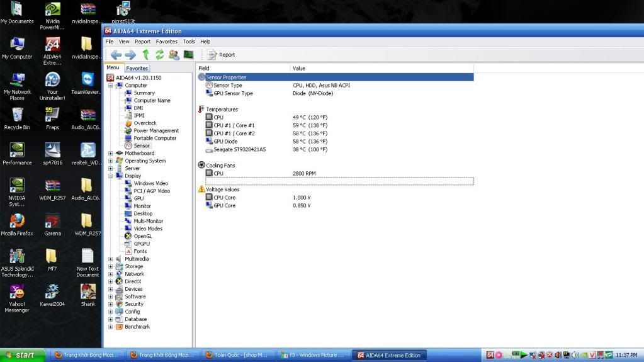Select Overclock tree item
The width and height of the screenshot is (644, 362).
145,123
